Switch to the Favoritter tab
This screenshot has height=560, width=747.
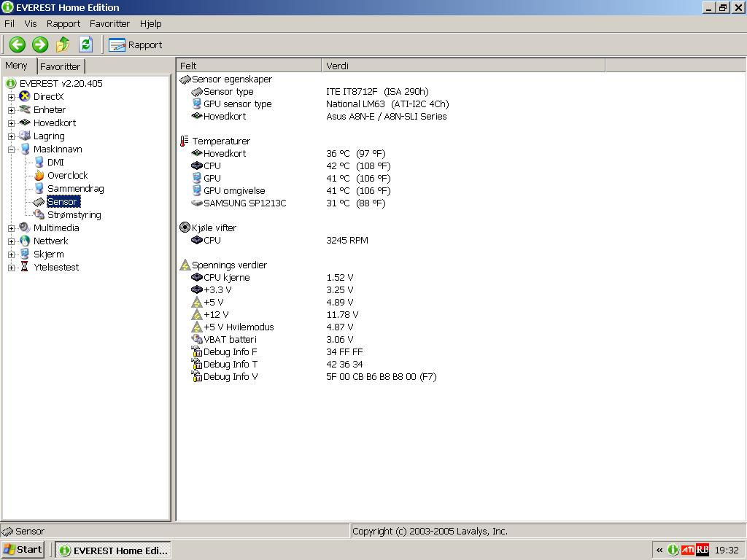61,66
